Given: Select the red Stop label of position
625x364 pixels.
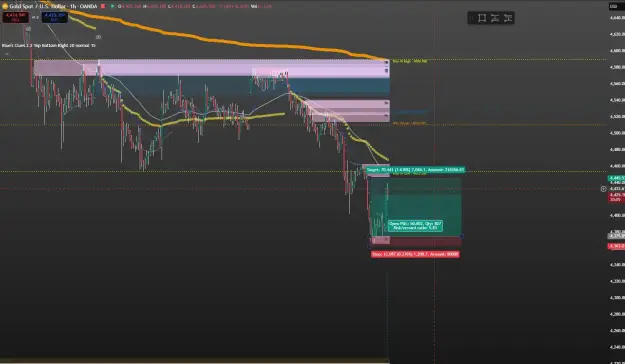Looking at the screenshot, I should [x=415, y=254].
